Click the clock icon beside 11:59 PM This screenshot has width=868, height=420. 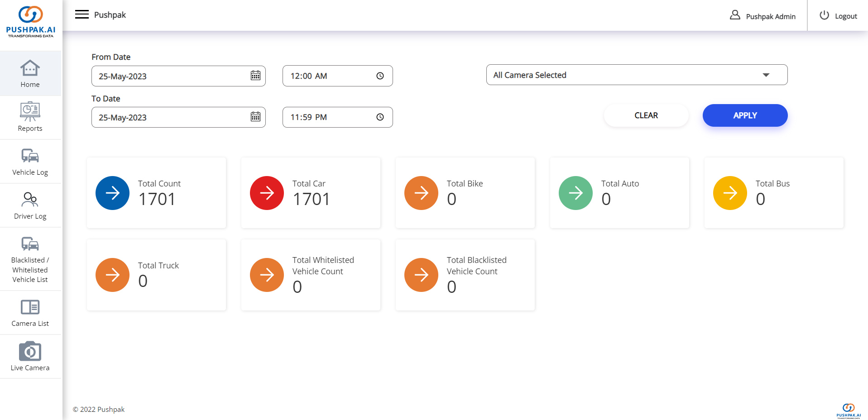coord(380,117)
